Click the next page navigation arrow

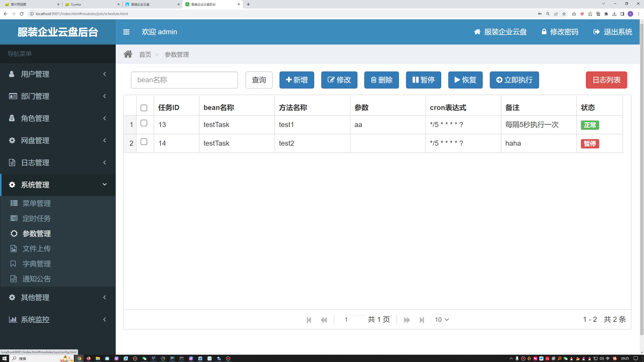pyautogui.click(x=406, y=320)
